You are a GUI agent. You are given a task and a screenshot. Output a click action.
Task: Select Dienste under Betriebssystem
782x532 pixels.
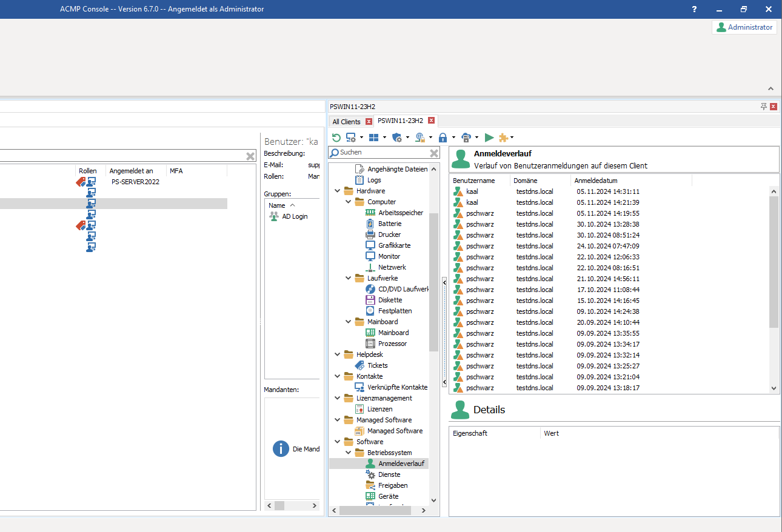coord(389,474)
